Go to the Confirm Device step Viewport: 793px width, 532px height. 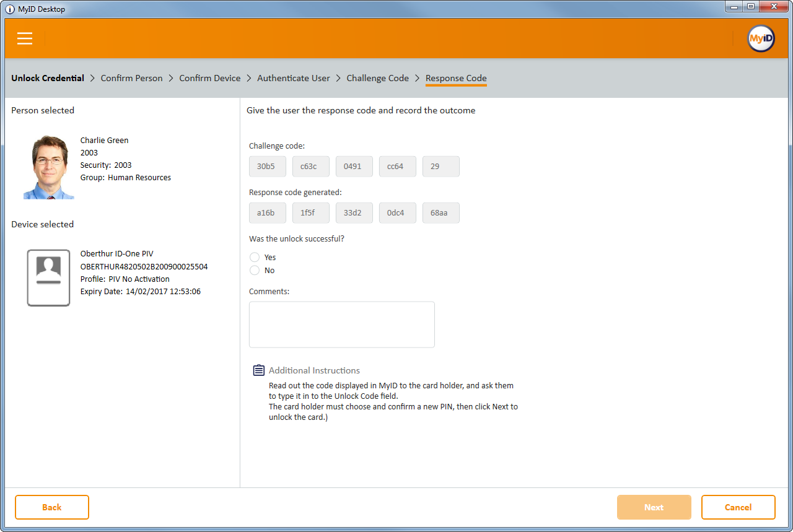click(x=210, y=78)
